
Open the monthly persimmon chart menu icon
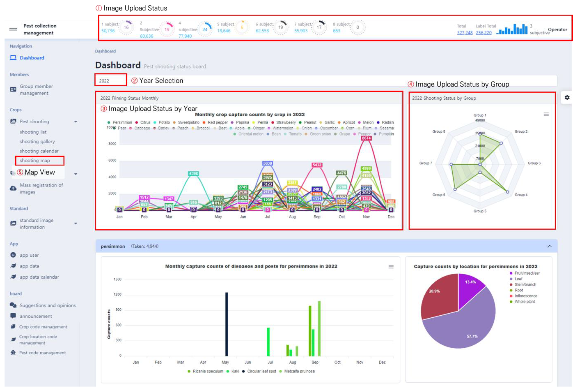pos(391,266)
